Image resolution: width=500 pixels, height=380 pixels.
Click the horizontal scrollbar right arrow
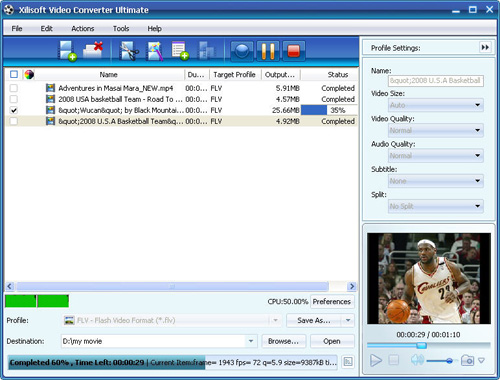pos(352,286)
